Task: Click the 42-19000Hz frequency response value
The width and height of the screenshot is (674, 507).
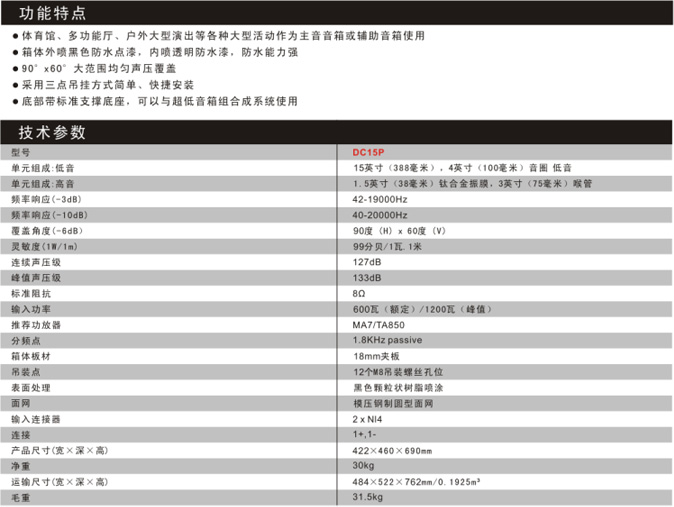Action: tap(380, 200)
